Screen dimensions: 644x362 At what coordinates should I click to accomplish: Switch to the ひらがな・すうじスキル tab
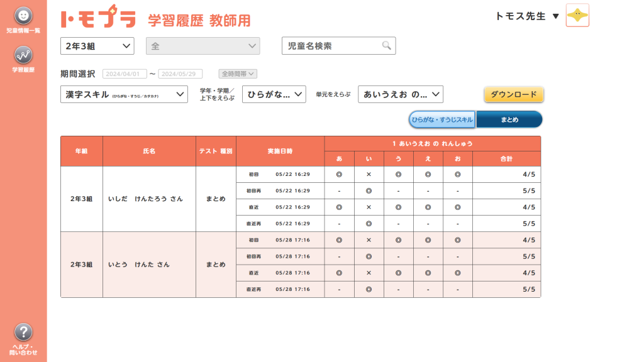coord(442,119)
